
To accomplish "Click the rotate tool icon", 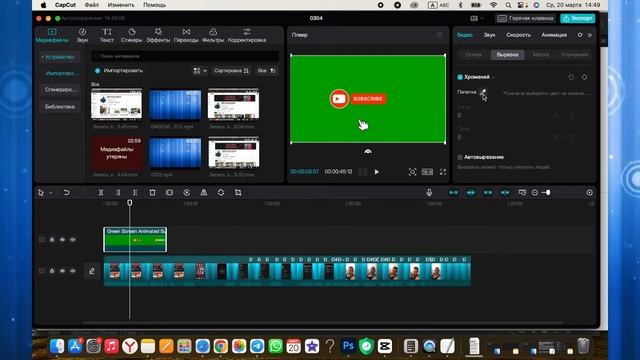I will tap(221, 192).
